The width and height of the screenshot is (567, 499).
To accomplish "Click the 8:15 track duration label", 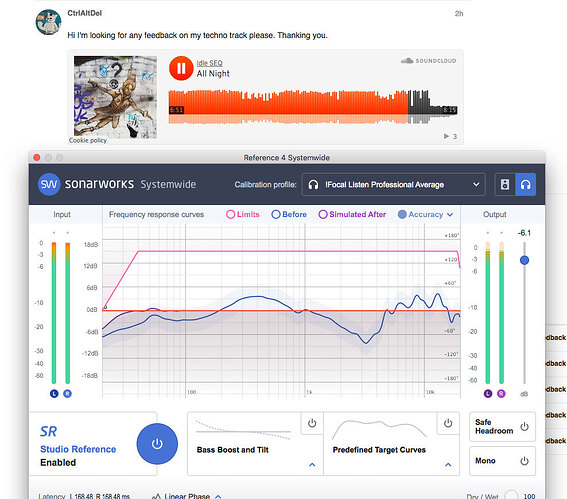I will (450, 110).
